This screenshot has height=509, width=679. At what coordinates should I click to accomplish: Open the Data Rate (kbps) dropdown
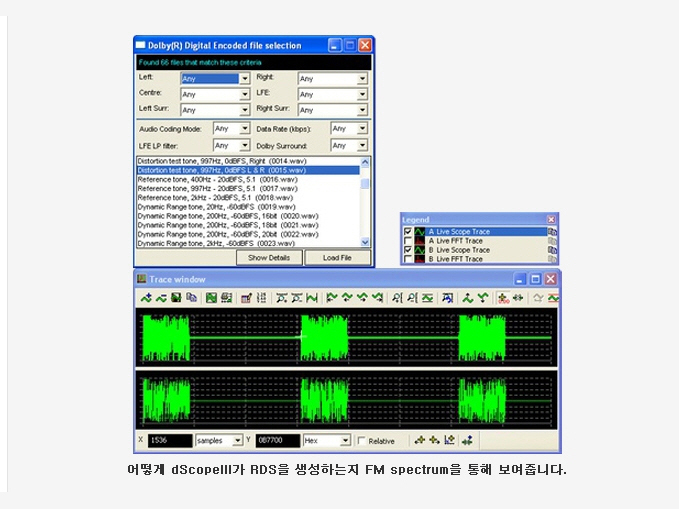(x=362, y=129)
